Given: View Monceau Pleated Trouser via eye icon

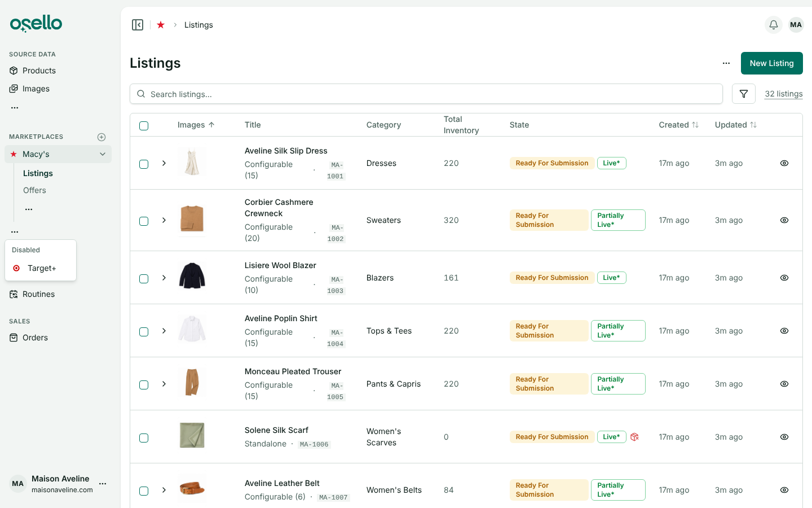Looking at the screenshot, I should pos(784,384).
